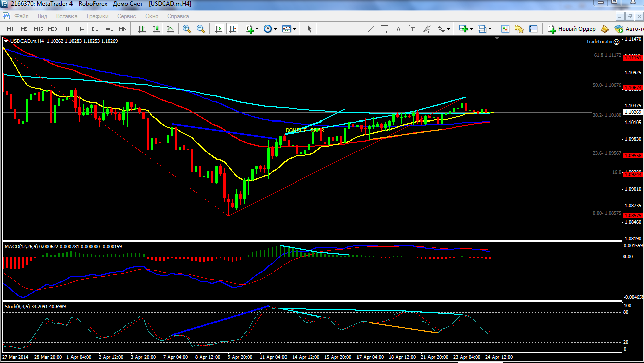Toggle the chart shift option
Viewport: 644px width, 363px height.
[x=233, y=29]
